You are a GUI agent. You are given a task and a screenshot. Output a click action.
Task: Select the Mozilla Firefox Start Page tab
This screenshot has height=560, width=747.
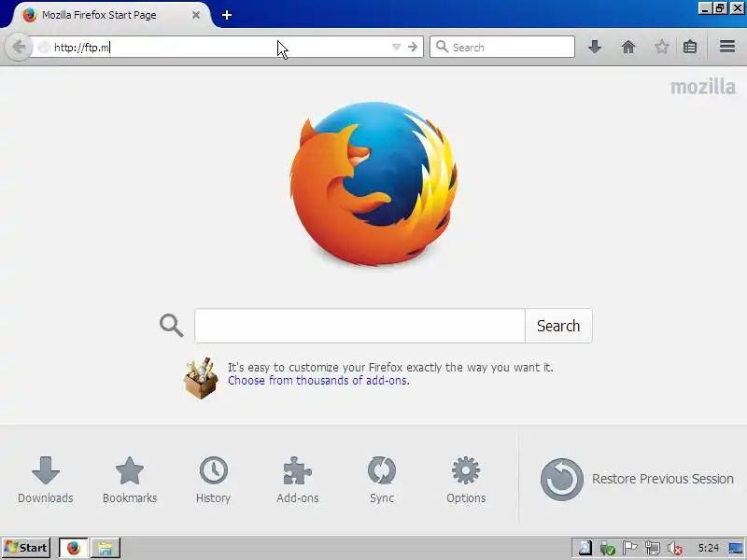[x=110, y=15]
